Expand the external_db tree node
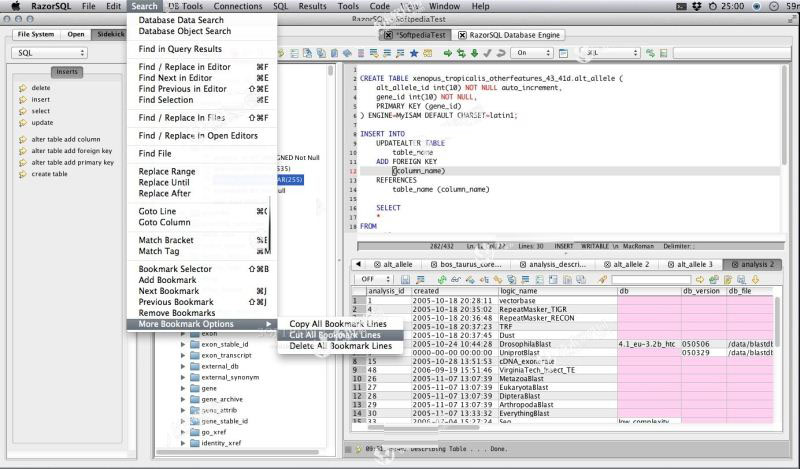800x469 pixels. [183, 366]
